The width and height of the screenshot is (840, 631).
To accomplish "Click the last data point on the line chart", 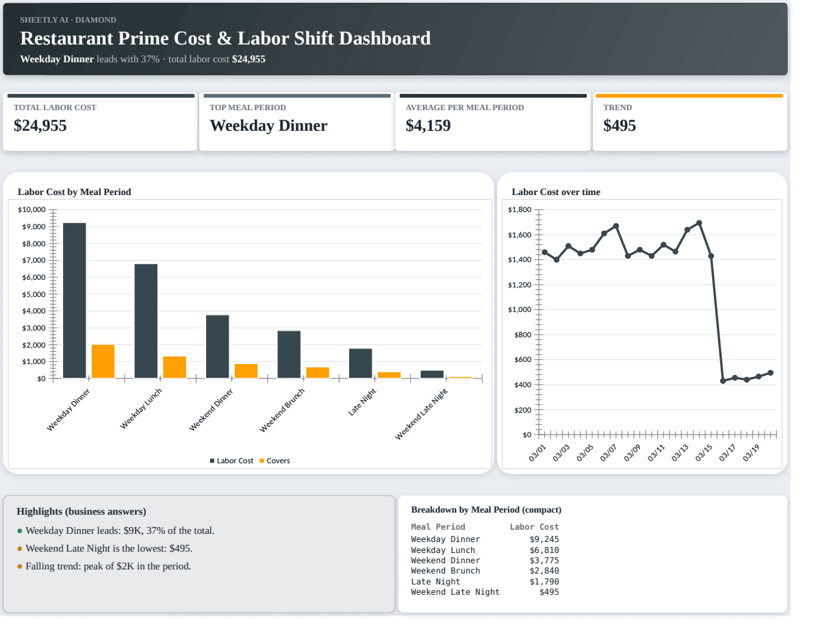I will [x=770, y=373].
